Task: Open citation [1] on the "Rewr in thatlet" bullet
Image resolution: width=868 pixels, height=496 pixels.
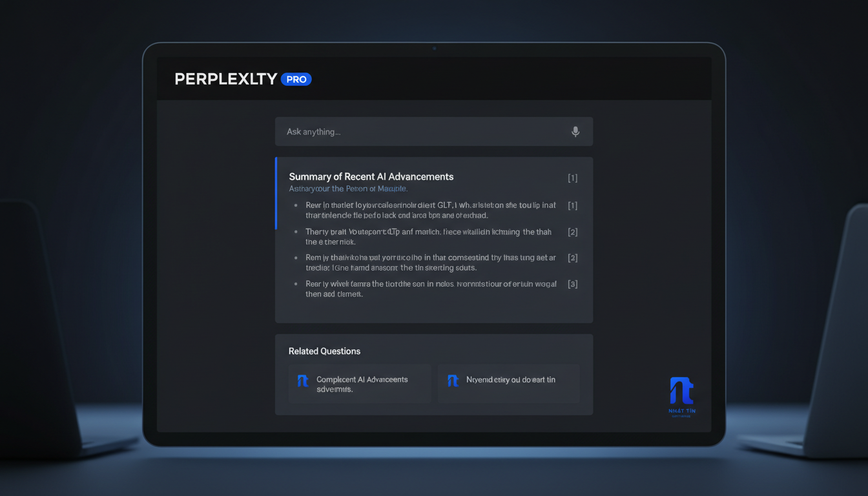Action: pyautogui.click(x=573, y=205)
